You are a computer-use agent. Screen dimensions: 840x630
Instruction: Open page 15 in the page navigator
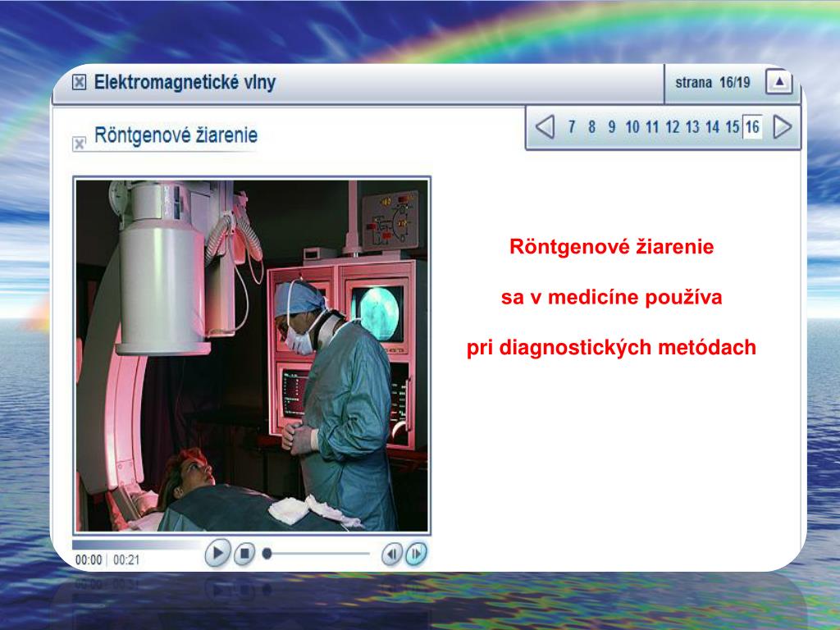(x=733, y=127)
